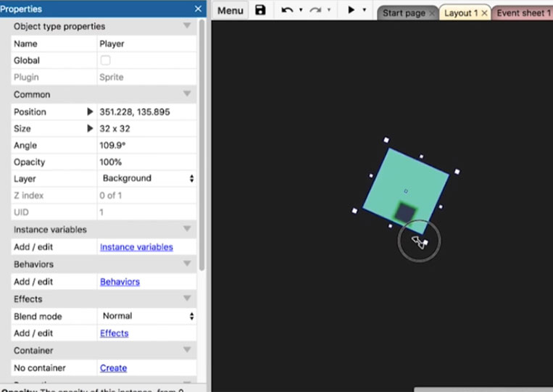Click the Redo arrow icon

316,10
